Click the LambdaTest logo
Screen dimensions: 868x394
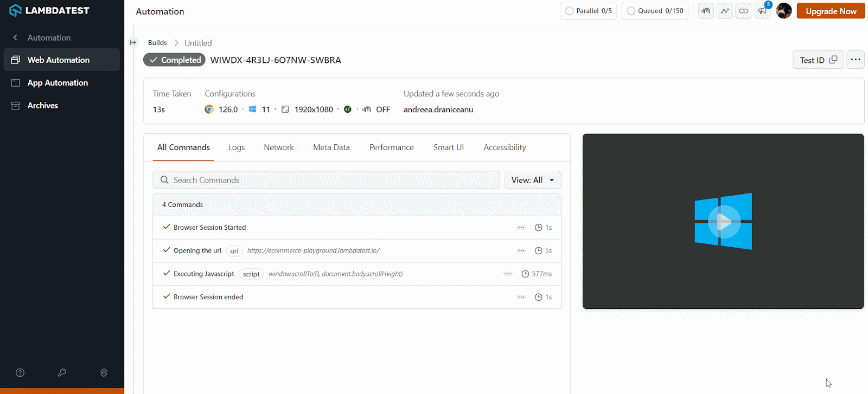click(x=49, y=10)
